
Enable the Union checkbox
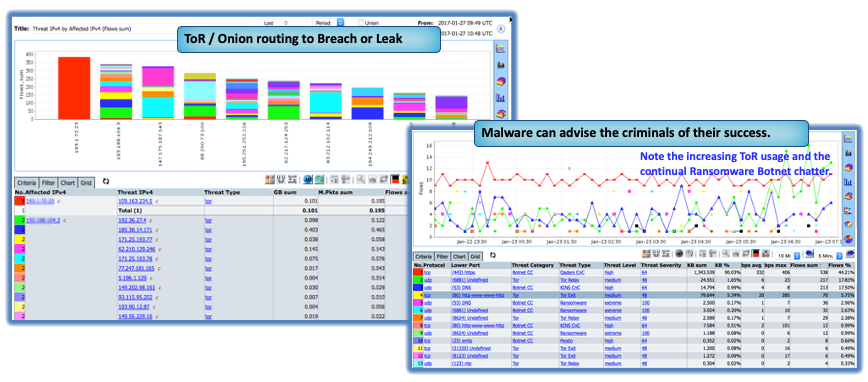click(361, 23)
